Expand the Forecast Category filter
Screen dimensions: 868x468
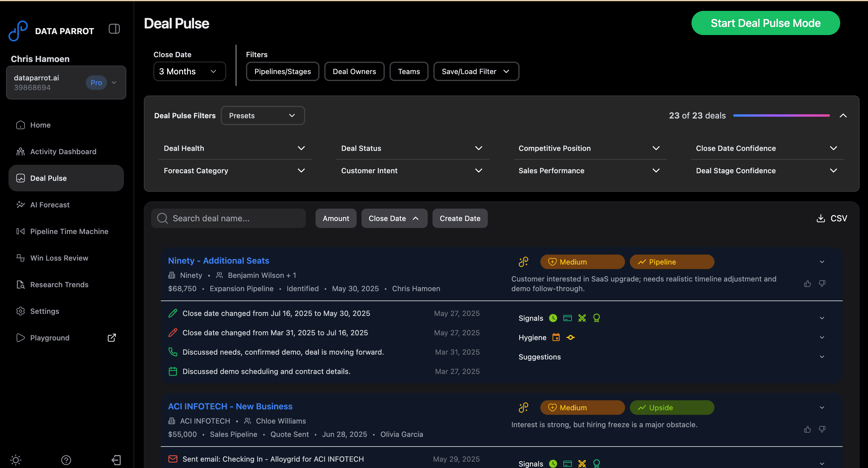point(235,171)
